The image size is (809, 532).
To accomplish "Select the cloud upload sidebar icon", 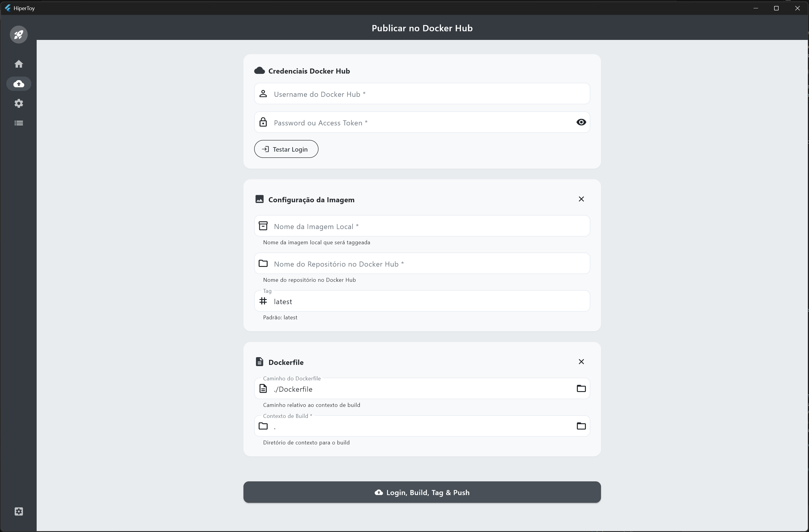I will click(x=19, y=84).
